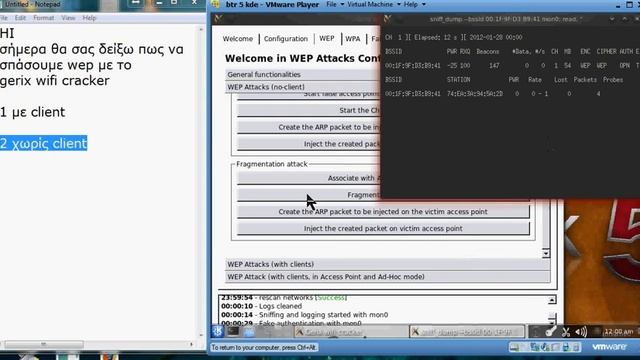Expand Virtual Machine dropdown arrow
Image resolution: width=640 pixels, height=360 pixels.
(399, 4)
